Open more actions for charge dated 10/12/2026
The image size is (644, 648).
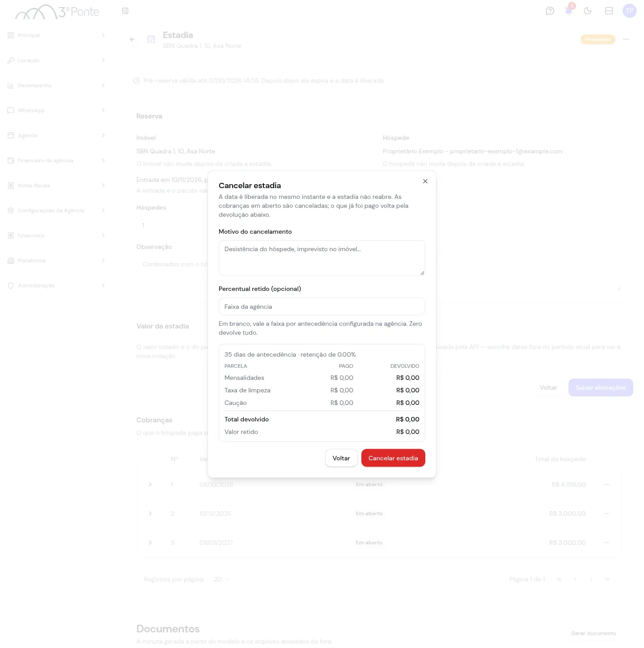tap(607, 513)
